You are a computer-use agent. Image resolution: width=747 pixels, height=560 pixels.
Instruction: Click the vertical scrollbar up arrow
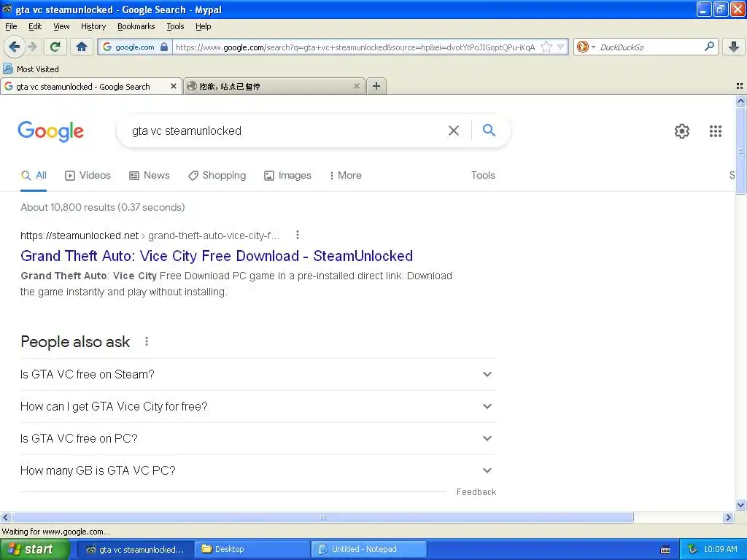pos(740,101)
